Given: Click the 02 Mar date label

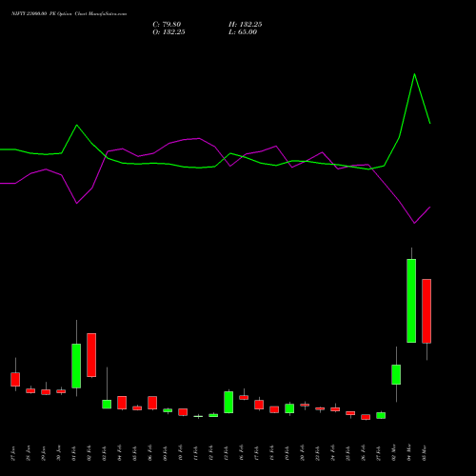Looking at the screenshot, I should (394, 453).
